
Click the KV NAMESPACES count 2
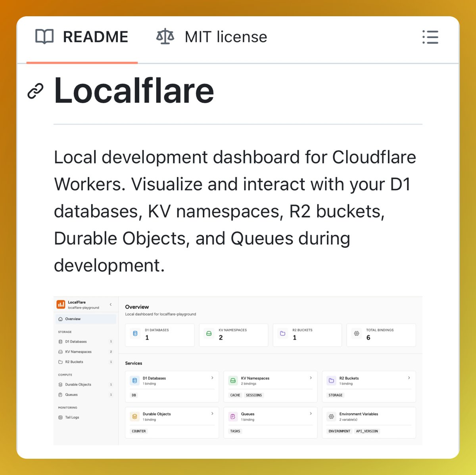click(x=221, y=338)
